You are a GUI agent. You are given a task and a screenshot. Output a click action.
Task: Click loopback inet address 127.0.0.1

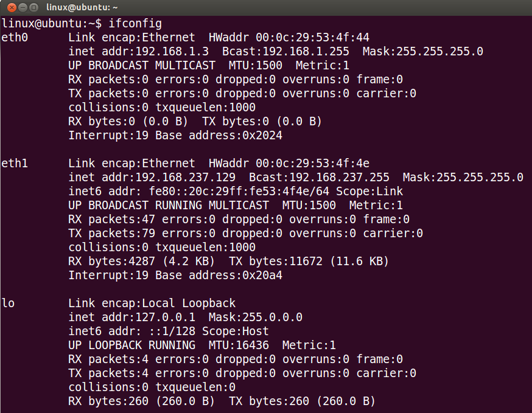[165, 318]
